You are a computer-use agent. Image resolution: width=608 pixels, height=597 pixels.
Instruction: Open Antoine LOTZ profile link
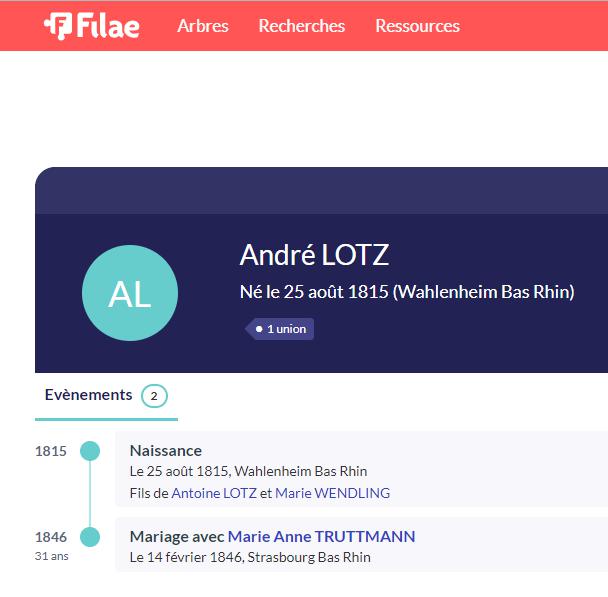pyautogui.click(x=214, y=493)
